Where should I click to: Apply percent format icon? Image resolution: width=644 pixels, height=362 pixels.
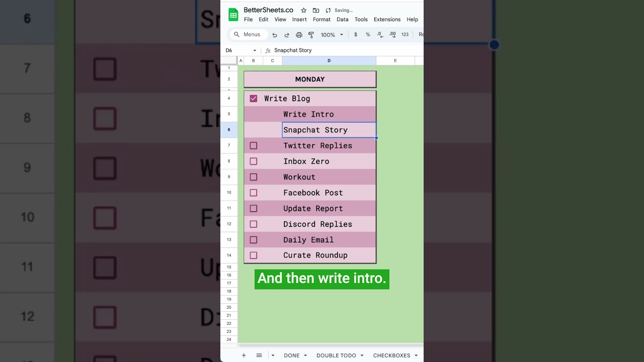pyautogui.click(x=368, y=35)
